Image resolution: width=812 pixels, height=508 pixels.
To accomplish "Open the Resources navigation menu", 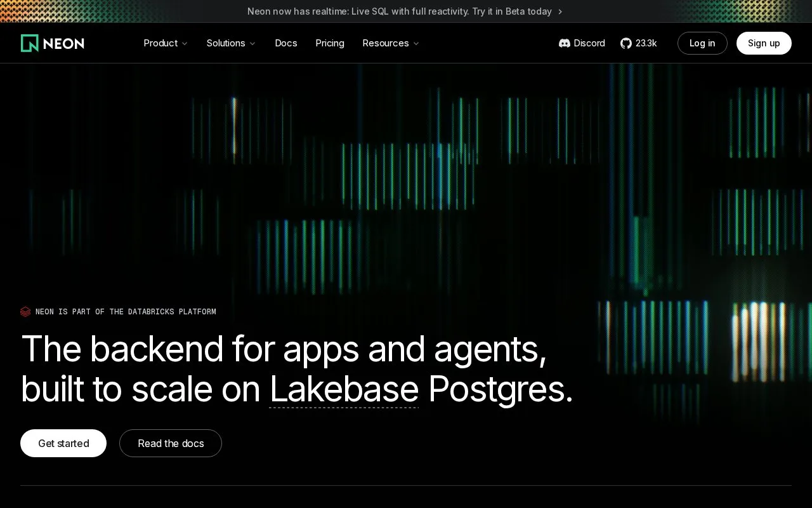I will 391,43.
